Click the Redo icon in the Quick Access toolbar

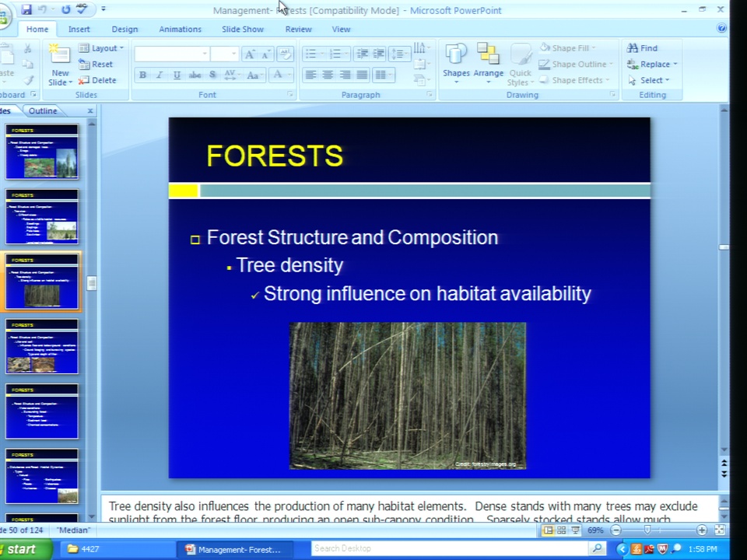[x=65, y=9]
